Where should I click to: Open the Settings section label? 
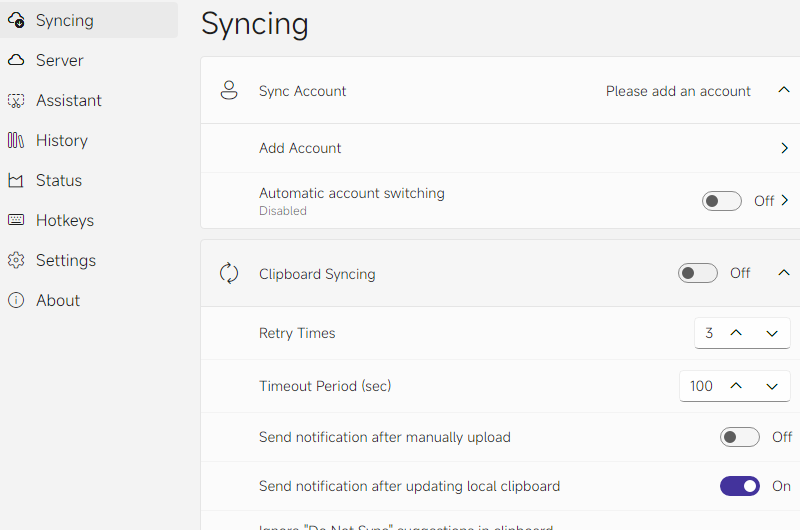tap(66, 260)
